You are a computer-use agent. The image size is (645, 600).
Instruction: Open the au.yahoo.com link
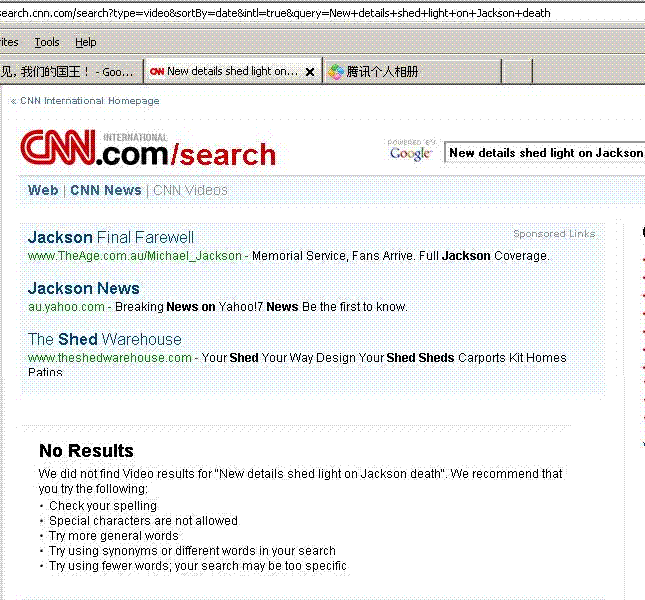point(66,307)
